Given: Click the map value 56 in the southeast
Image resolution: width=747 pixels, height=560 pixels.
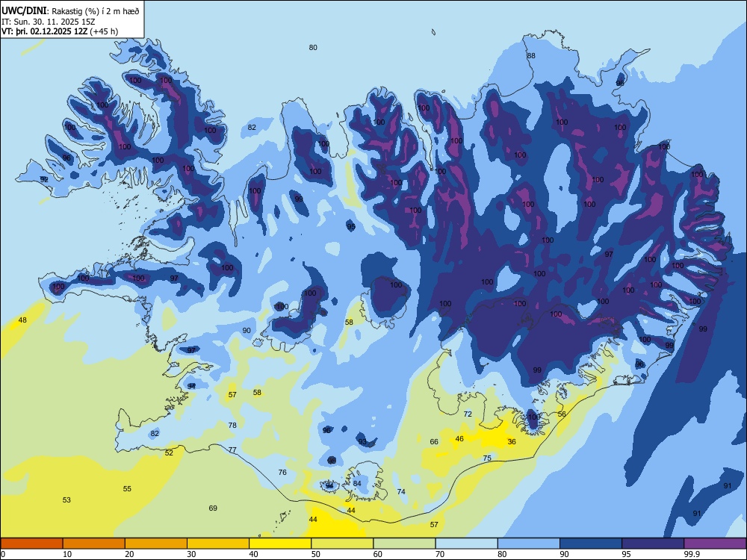Looking at the screenshot, I should [562, 414].
